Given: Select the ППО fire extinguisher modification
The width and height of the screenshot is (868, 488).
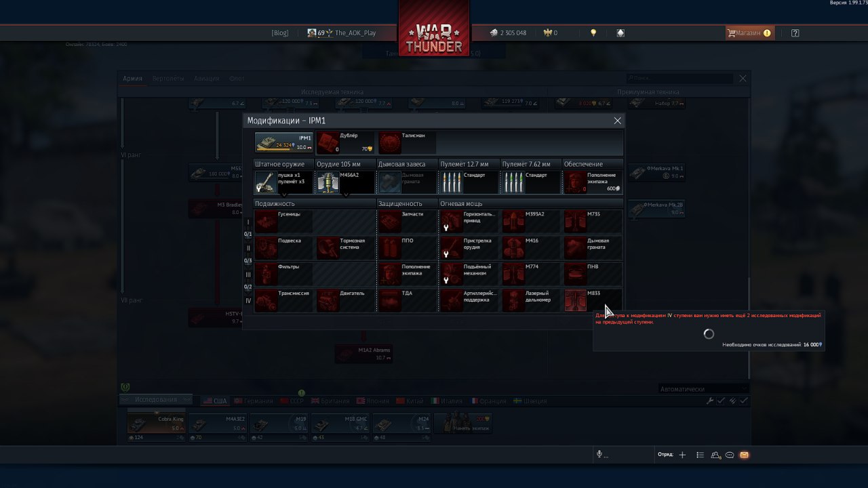Looking at the screenshot, I should [x=408, y=248].
